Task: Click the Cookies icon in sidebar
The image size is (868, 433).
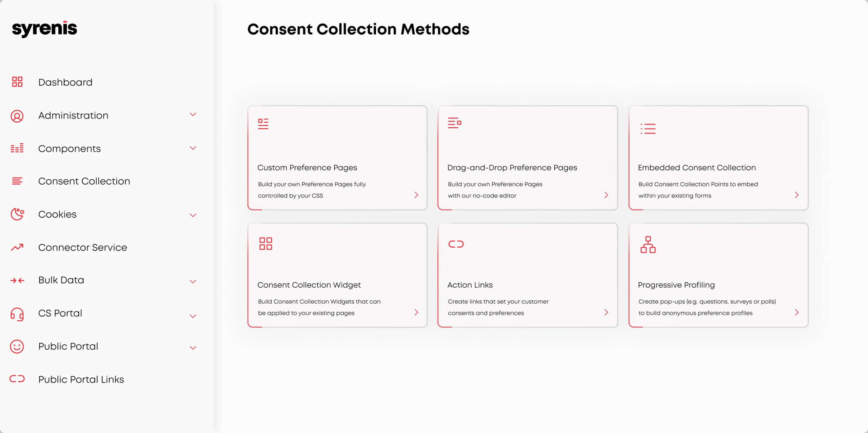Action: coord(17,214)
